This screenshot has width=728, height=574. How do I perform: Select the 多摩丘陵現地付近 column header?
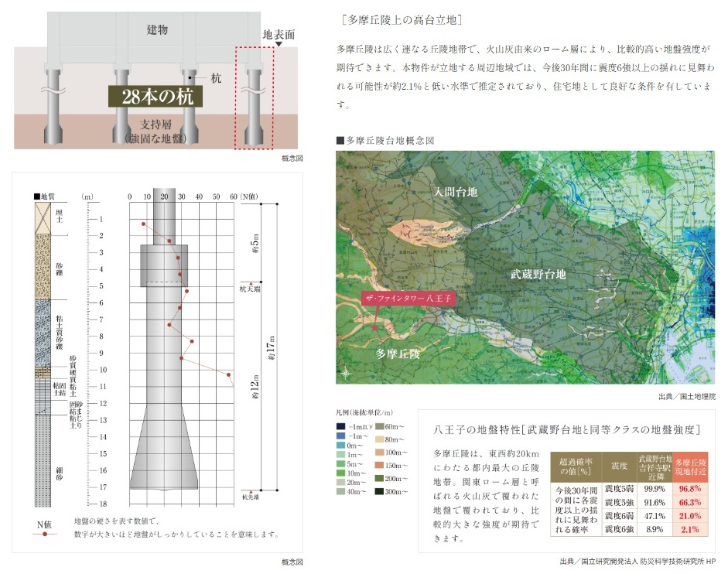coord(689,463)
